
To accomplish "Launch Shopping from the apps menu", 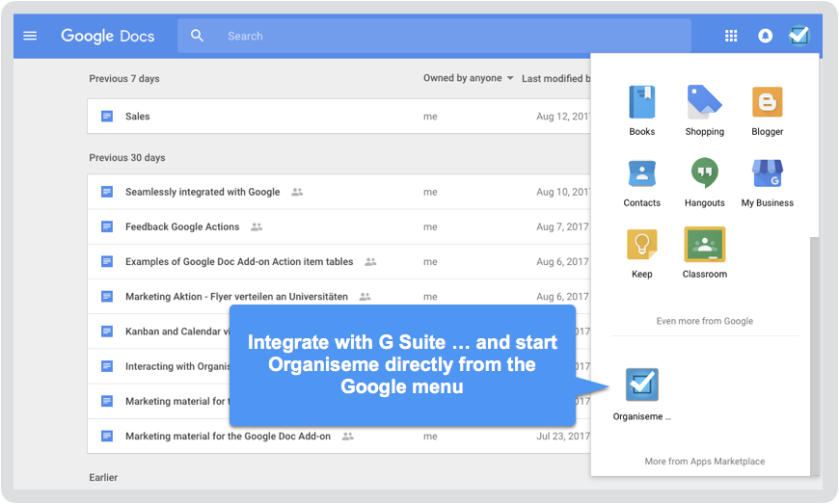I will (704, 111).
